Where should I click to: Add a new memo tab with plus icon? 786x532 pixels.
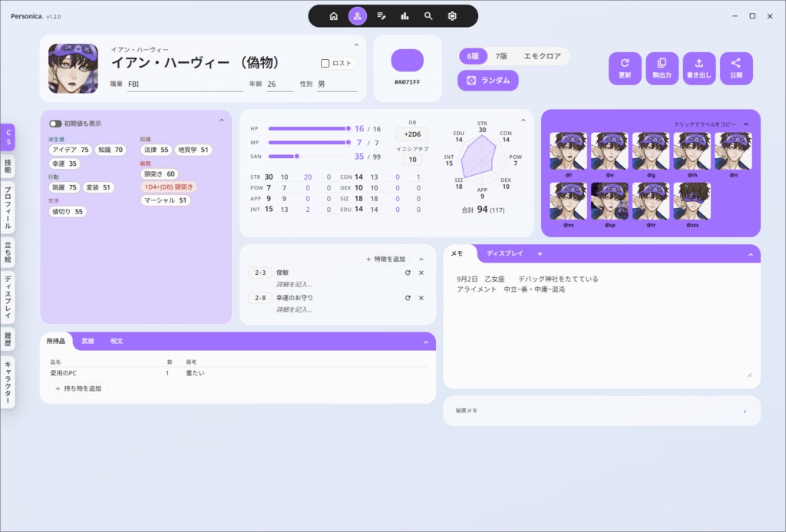coord(540,253)
